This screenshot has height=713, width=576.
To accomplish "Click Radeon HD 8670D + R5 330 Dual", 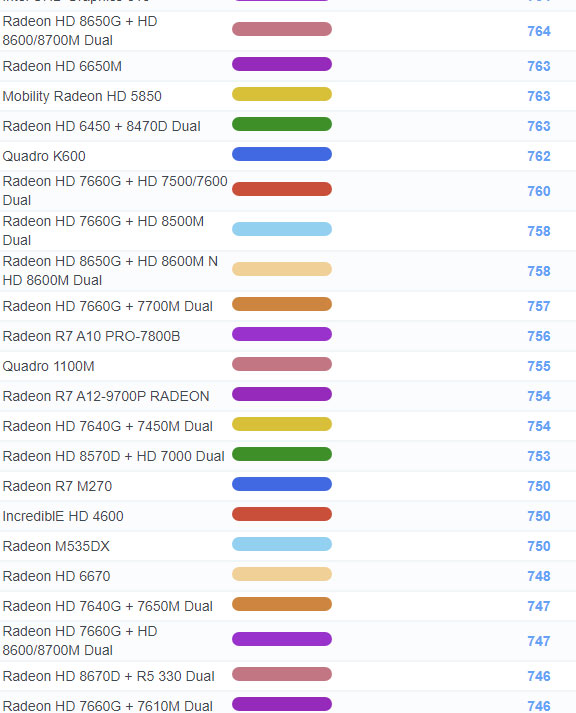I will pyautogui.click(x=109, y=676).
